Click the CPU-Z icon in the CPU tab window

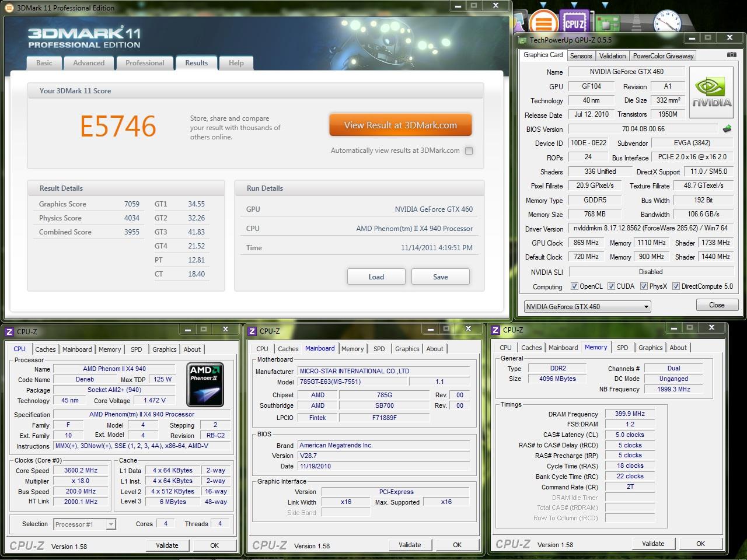[x=9, y=331]
